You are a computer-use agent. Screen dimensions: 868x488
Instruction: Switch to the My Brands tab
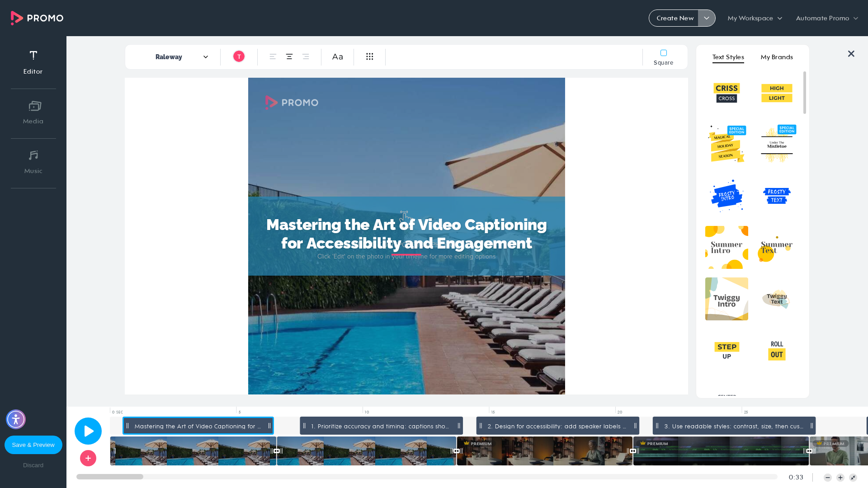[777, 57]
